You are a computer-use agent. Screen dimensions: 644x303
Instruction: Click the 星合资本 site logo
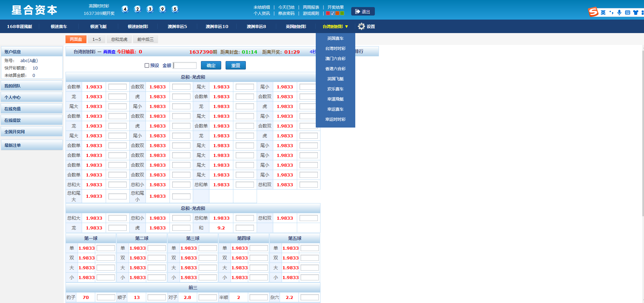click(x=34, y=10)
